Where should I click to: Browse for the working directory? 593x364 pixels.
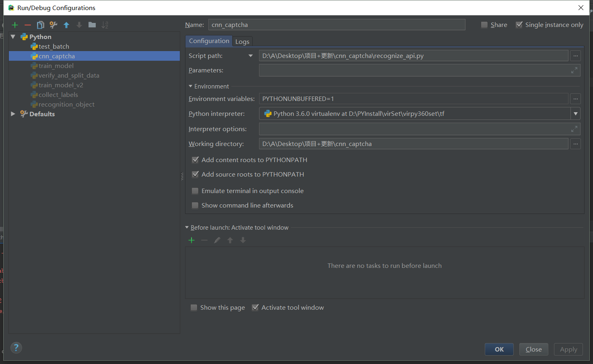click(576, 144)
